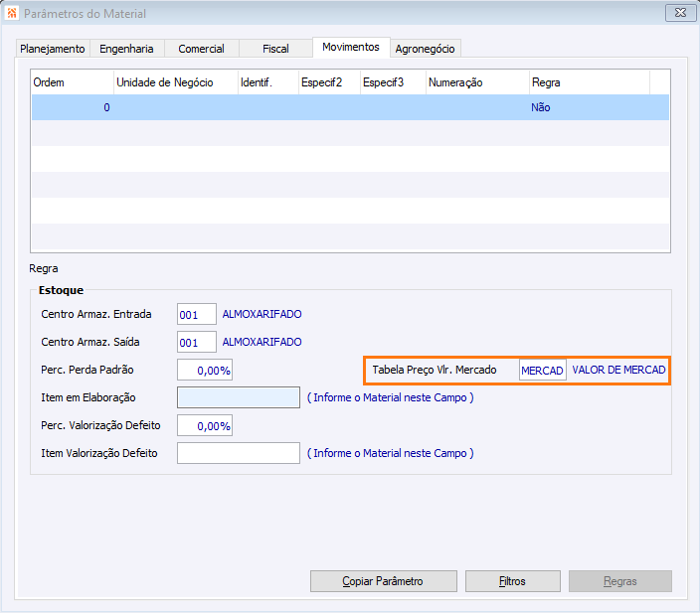
Task: Select the Movimentos tab
Action: pyautogui.click(x=351, y=48)
